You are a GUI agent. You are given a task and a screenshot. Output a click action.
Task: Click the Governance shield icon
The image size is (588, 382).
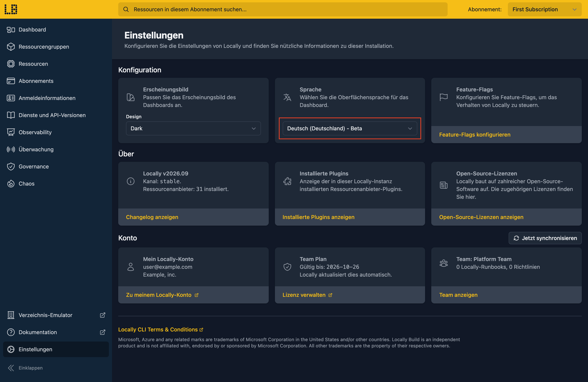pos(11,166)
